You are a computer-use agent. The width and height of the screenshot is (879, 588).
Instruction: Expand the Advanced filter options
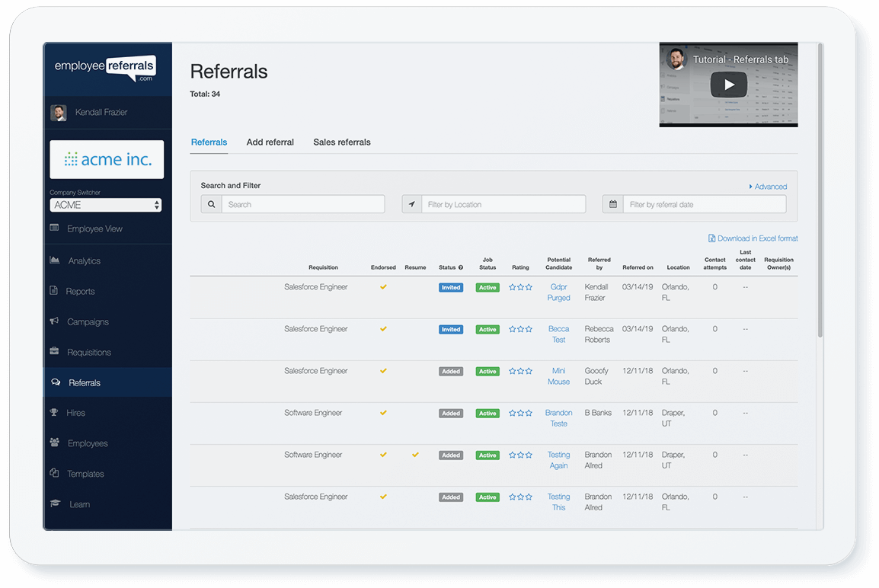point(768,187)
